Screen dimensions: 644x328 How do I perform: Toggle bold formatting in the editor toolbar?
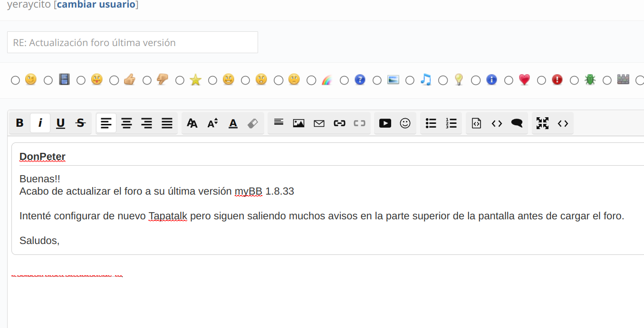[x=19, y=123]
